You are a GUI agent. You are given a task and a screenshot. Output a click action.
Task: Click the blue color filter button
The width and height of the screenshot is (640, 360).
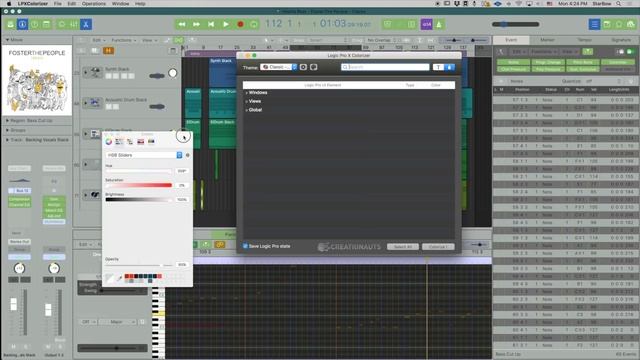pos(449,67)
